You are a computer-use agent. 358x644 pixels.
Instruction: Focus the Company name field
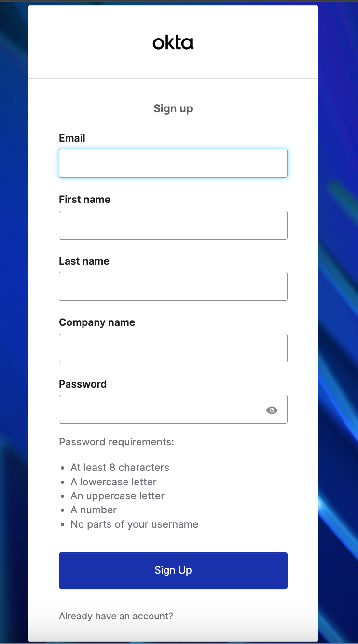tap(173, 348)
